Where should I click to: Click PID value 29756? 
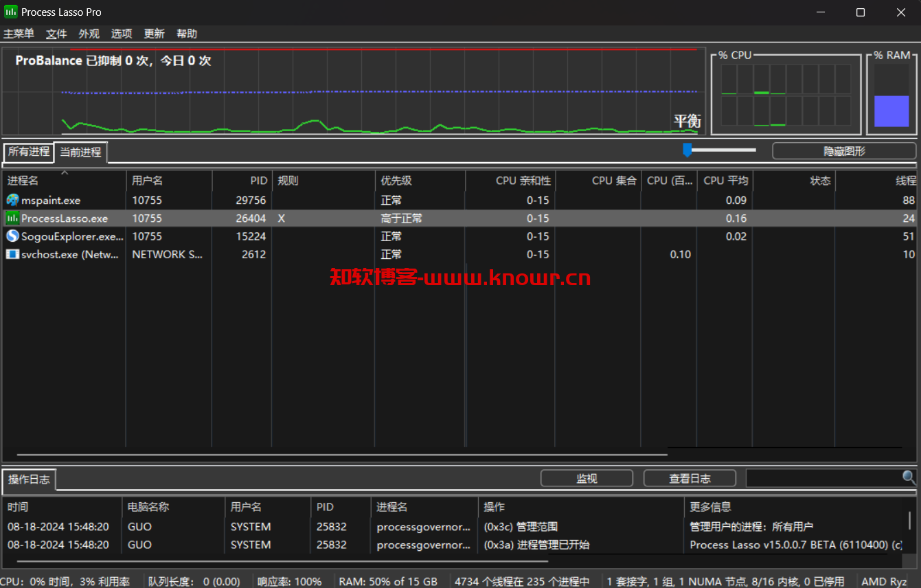pos(251,200)
